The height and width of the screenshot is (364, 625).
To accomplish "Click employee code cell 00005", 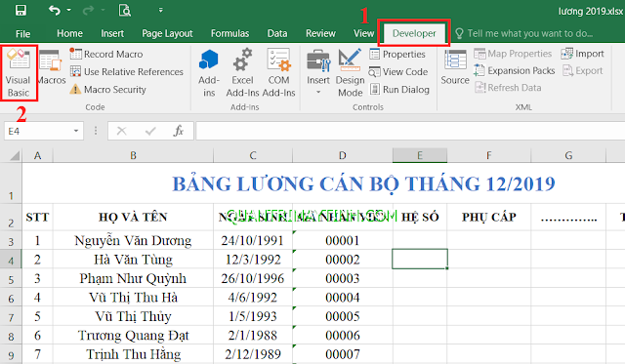I will tap(343, 316).
